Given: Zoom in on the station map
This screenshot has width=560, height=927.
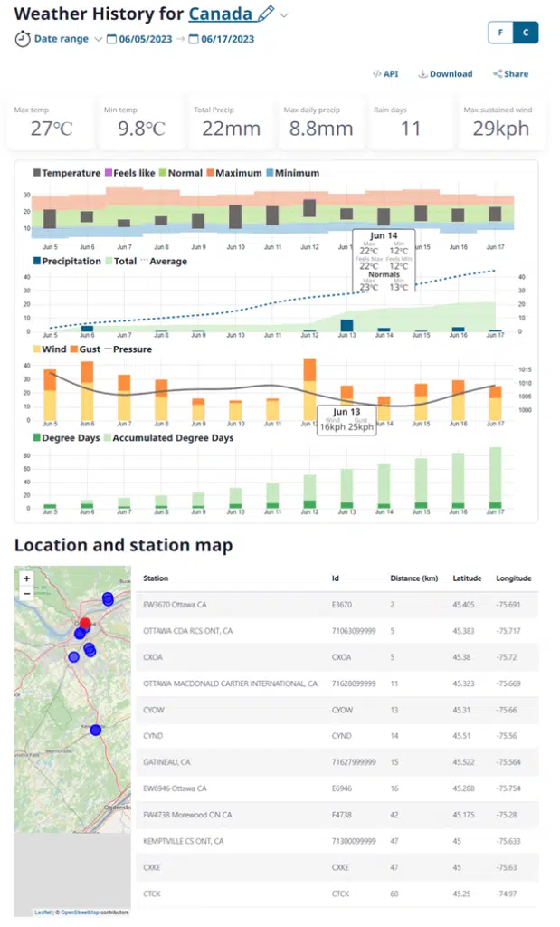Looking at the screenshot, I should (26, 578).
